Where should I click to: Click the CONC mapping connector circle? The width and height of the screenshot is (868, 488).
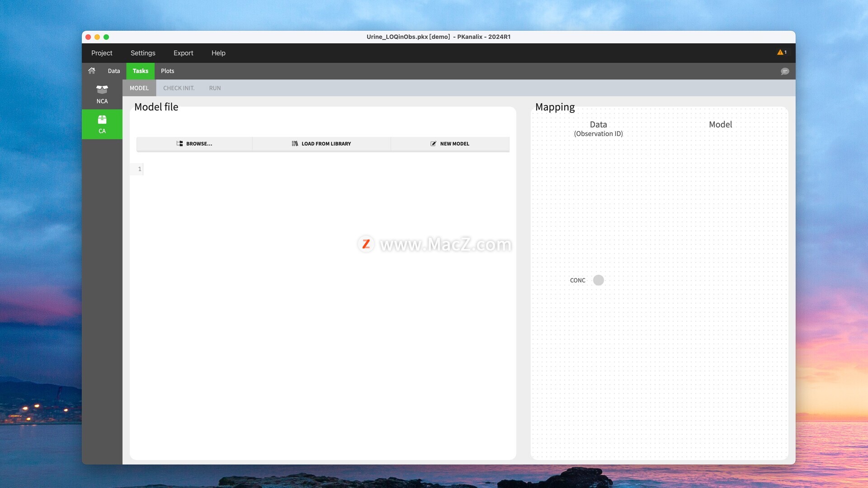(x=598, y=280)
